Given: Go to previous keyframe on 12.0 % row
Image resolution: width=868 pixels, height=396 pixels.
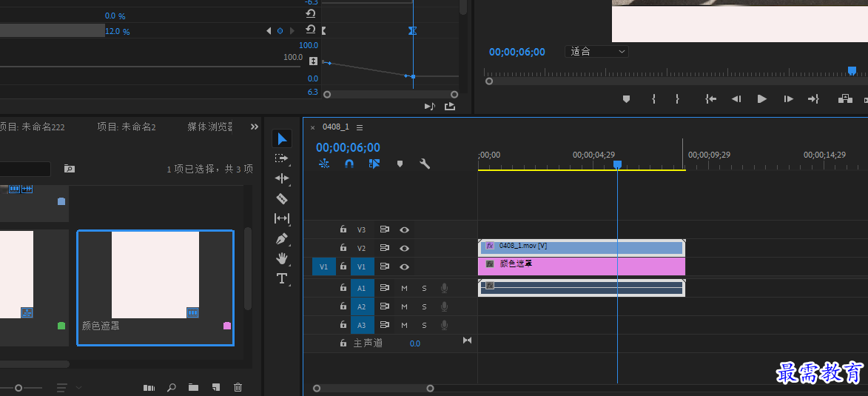Looking at the screenshot, I should tap(269, 31).
